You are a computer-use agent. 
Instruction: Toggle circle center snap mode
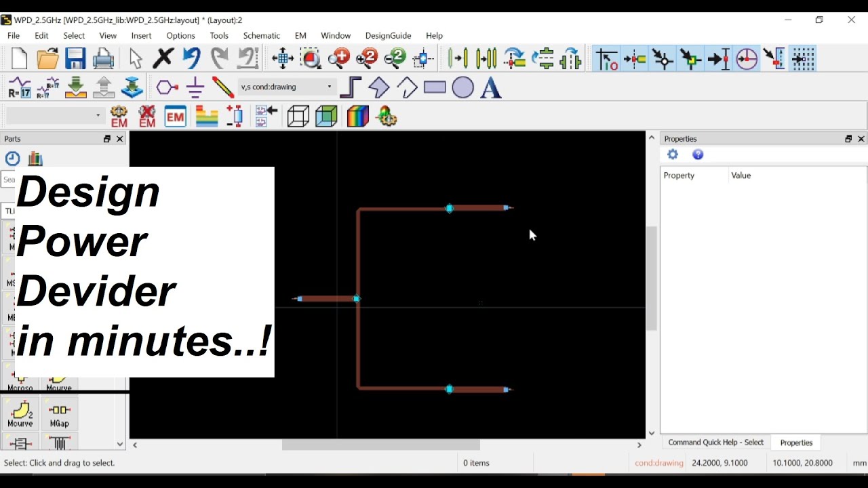[x=747, y=59]
